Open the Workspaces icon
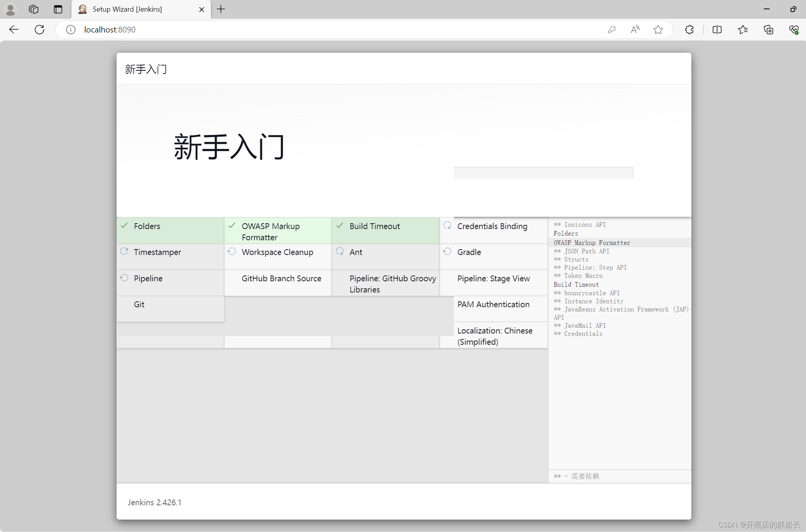The width and height of the screenshot is (806, 532). [34, 9]
